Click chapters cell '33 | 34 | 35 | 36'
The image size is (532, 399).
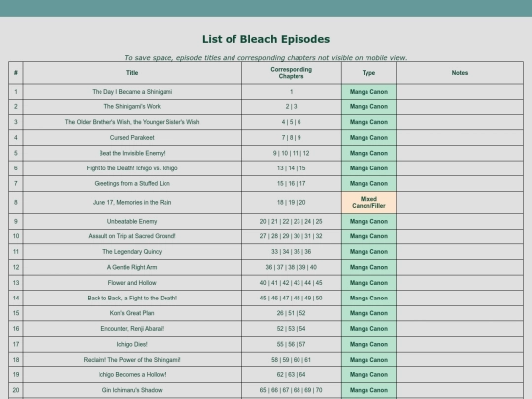tap(291, 252)
